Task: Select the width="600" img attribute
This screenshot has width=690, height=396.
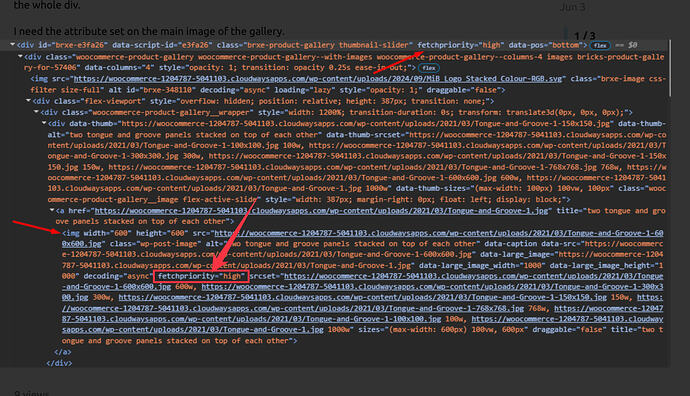Action: tap(107, 233)
